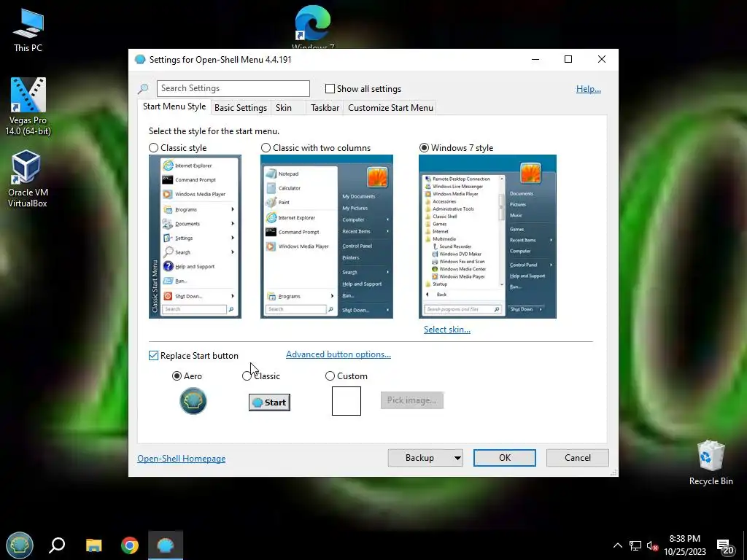Select Classic start button radio
Viewport: 747px width, 560px height.
(247, 376)
